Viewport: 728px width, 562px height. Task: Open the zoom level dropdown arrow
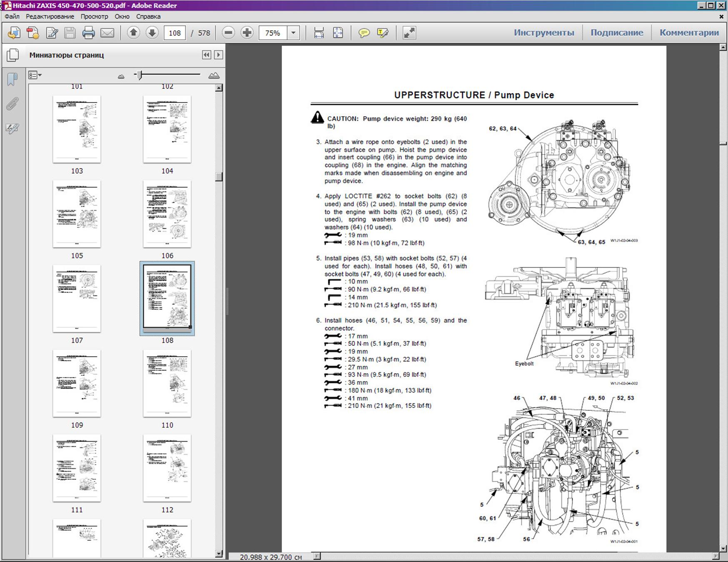pos(294,33)
